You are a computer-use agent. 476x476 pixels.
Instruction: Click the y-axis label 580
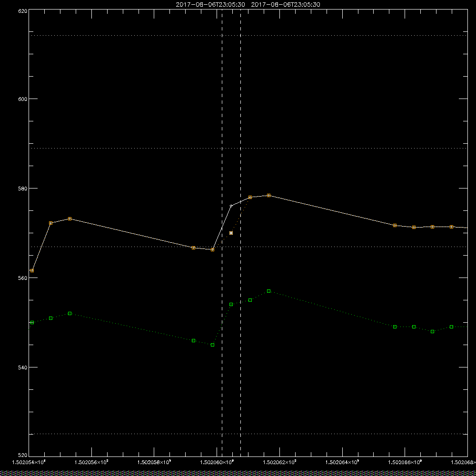(23, 188)
